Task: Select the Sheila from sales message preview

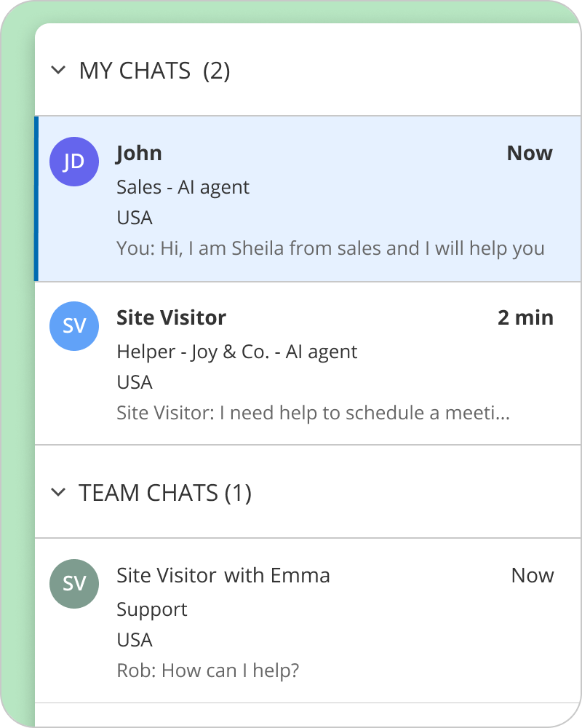Action: coord(330,249)
